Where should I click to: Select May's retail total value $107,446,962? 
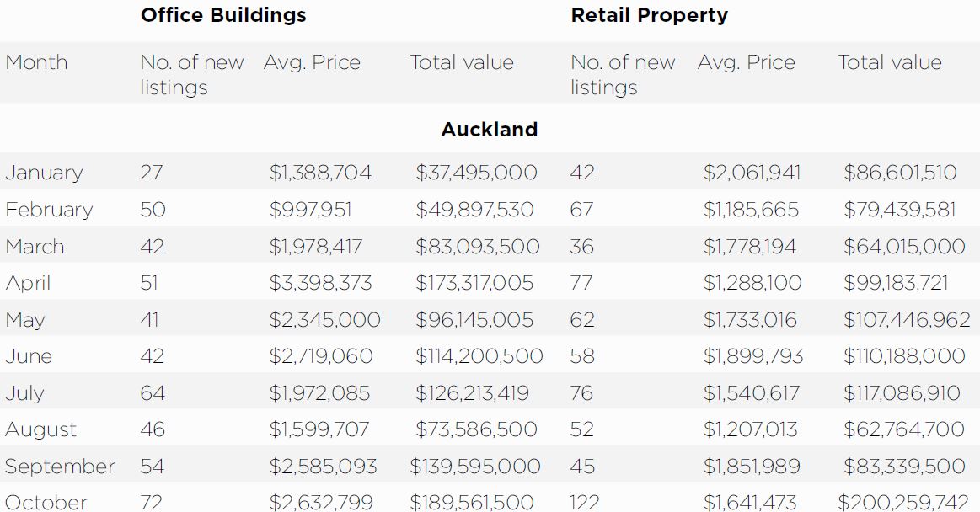(907, 320)
